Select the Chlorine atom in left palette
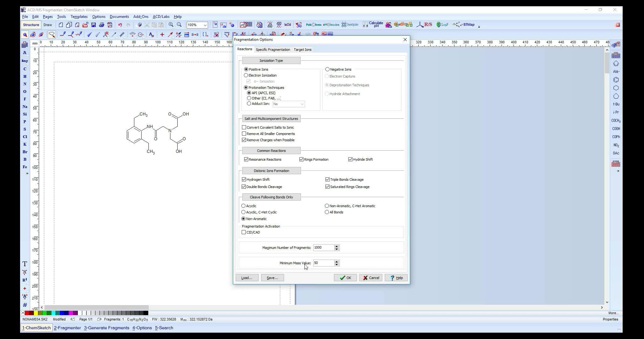 coord(25,137)
